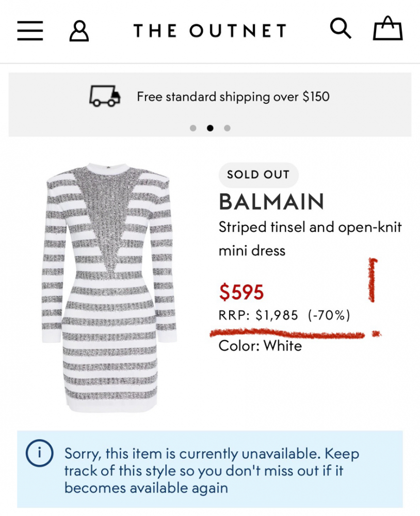
Task: Open the search icon
Action: (x=341, y=29)
